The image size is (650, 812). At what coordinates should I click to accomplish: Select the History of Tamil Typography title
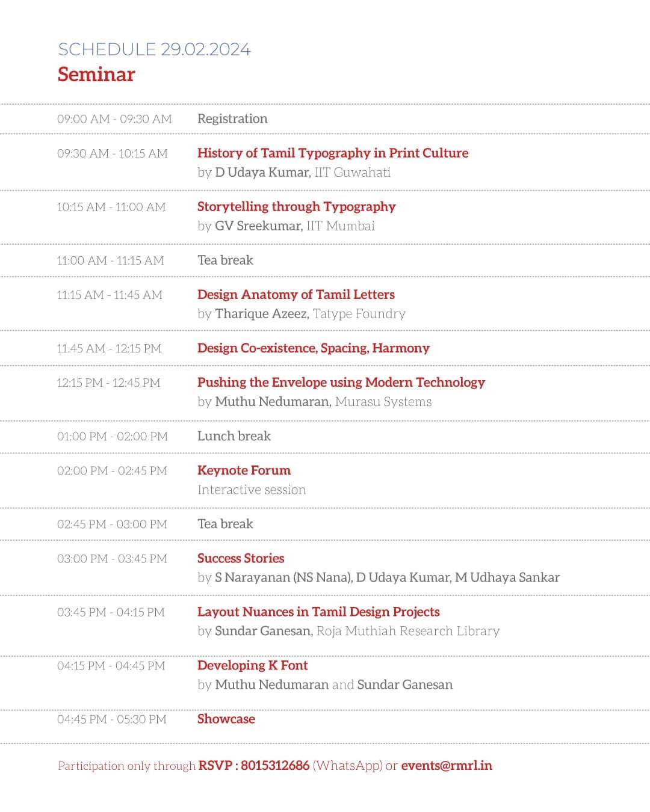333,153
